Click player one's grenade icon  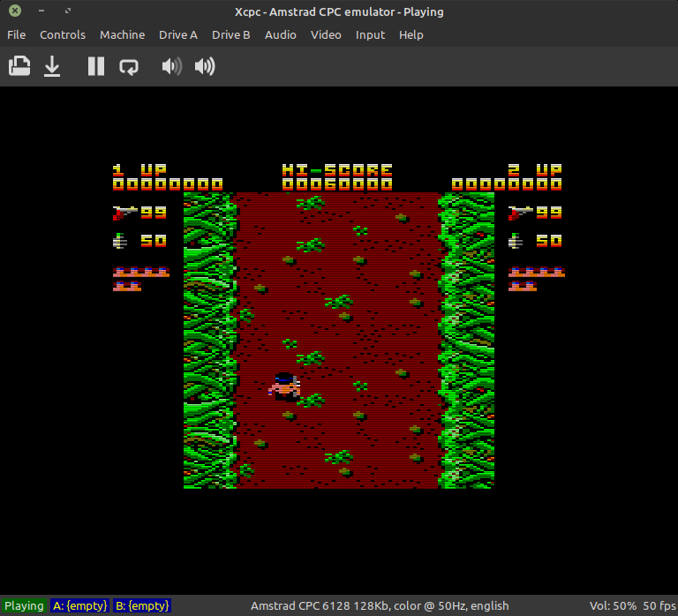pos(120,241)
